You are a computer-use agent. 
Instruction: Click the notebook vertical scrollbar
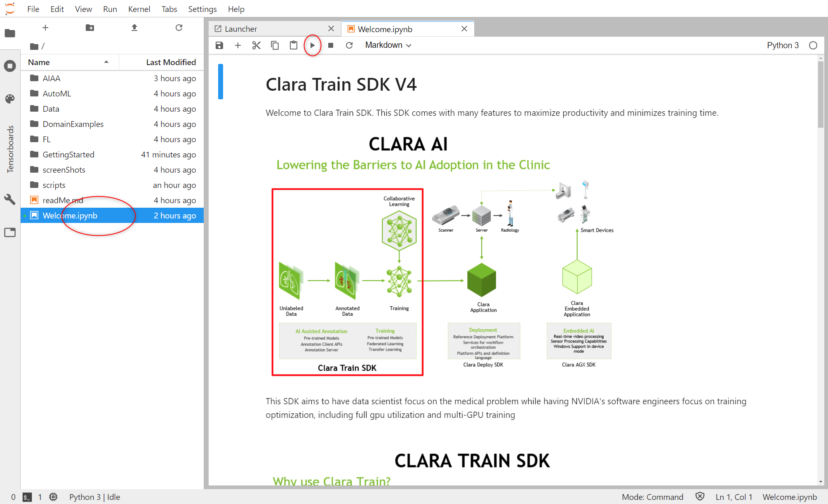coord(820,95)
